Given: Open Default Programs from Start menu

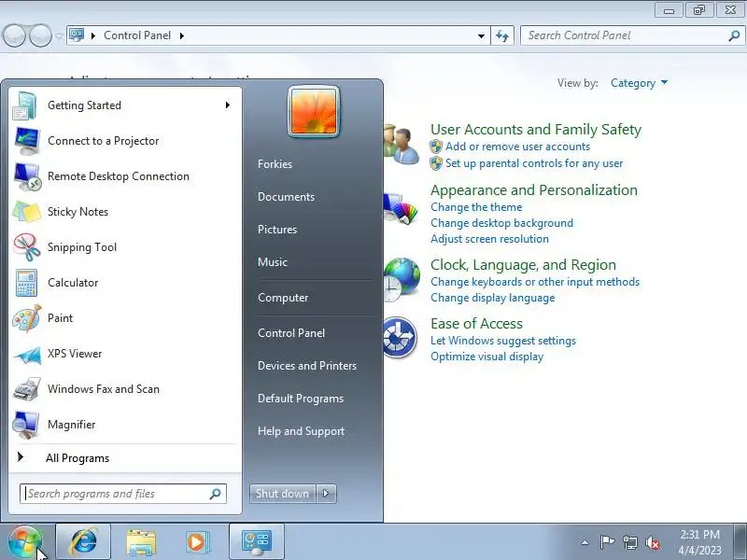Looking at the screenshot, I should tap(301, 399).
